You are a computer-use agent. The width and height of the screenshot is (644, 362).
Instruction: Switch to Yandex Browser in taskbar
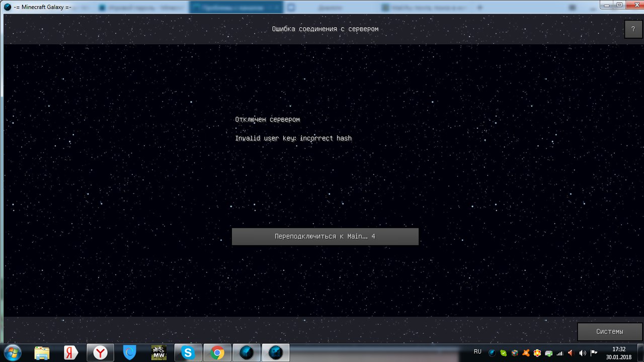(x=100, y=353)
